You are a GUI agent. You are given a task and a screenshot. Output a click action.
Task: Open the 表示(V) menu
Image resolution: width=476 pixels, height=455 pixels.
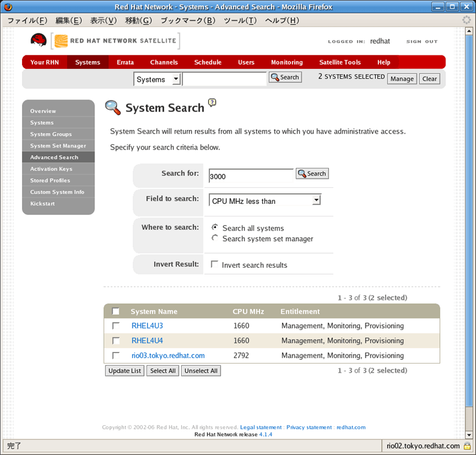click(103, 20)
